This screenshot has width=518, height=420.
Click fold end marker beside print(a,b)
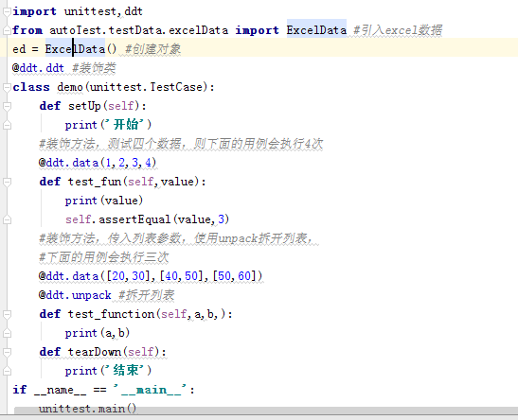click(x=7, y=333)
